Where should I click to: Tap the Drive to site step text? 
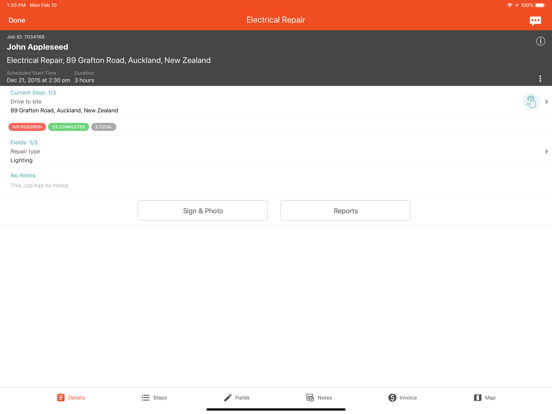click(26, 101)
